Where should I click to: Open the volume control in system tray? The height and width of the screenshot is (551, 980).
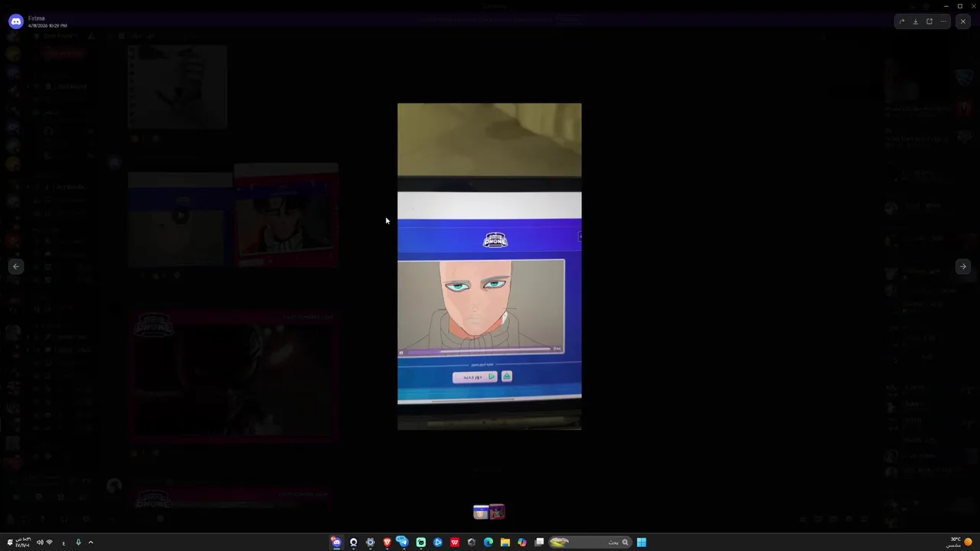pyautogui.click(x=40, y=542)
